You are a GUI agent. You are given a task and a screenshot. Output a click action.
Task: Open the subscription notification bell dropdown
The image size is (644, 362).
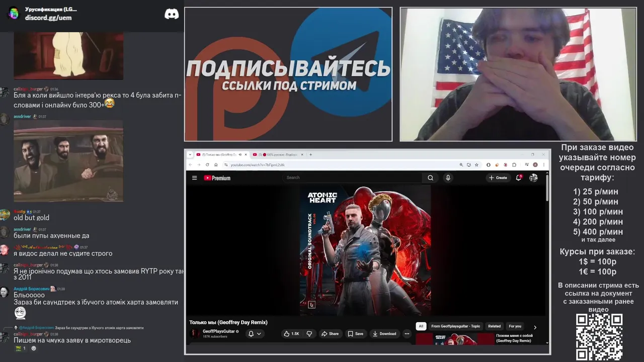pyautogui.click(x=255, y=334)
